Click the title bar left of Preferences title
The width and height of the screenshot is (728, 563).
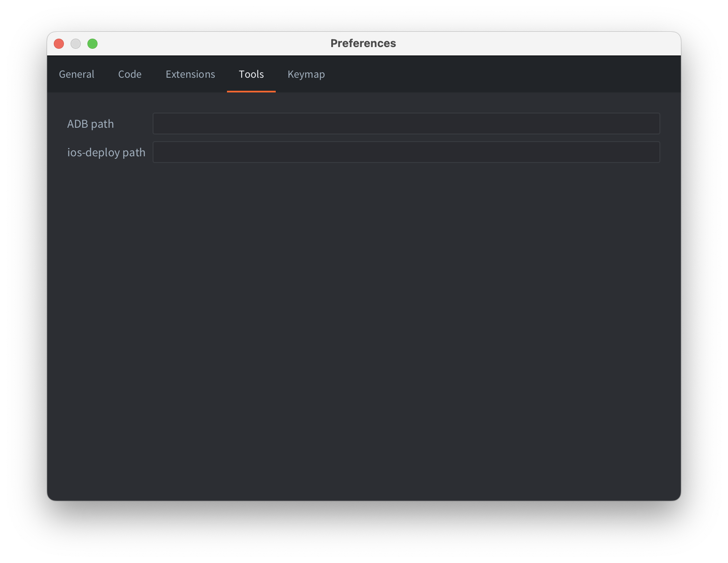pyautogui.click(x=210, y=44)
